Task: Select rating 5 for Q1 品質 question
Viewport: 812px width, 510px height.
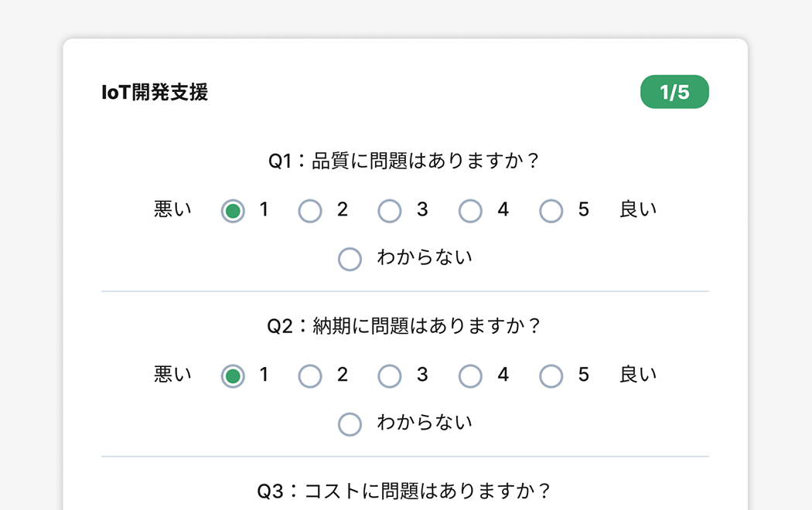Action: (551, 211)
